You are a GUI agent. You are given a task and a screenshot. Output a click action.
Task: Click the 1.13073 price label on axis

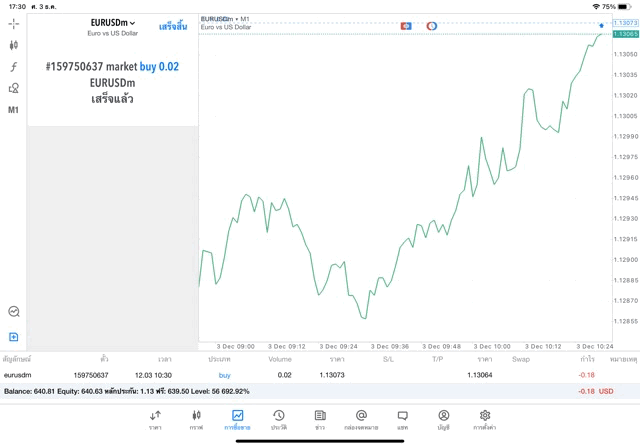[626, 23]
